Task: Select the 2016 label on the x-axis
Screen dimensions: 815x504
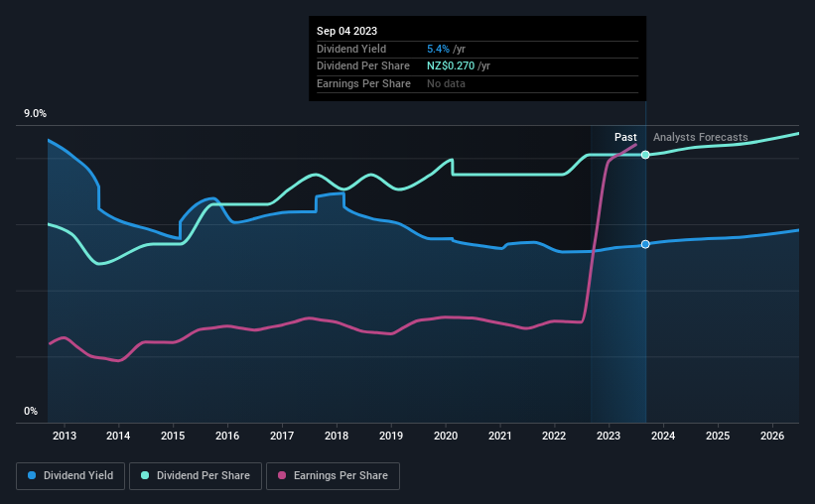Action: tap(227, 436)
